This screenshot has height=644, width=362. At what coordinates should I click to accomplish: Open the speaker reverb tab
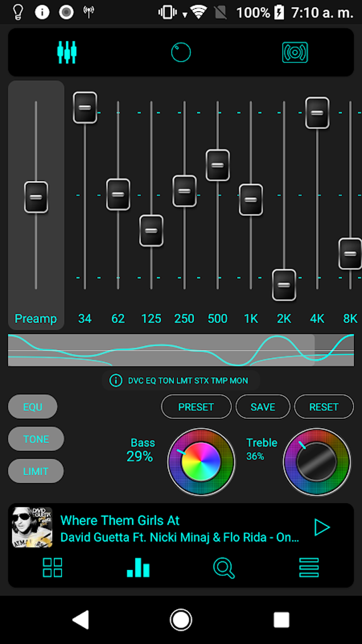pyautogui.click(x=295, y=52)
